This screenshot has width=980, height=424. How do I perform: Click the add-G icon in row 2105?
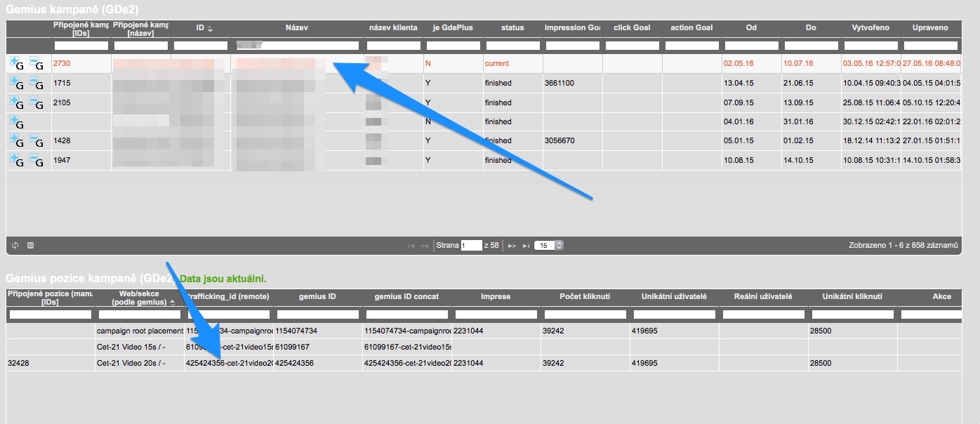click(x=17, y=103)
